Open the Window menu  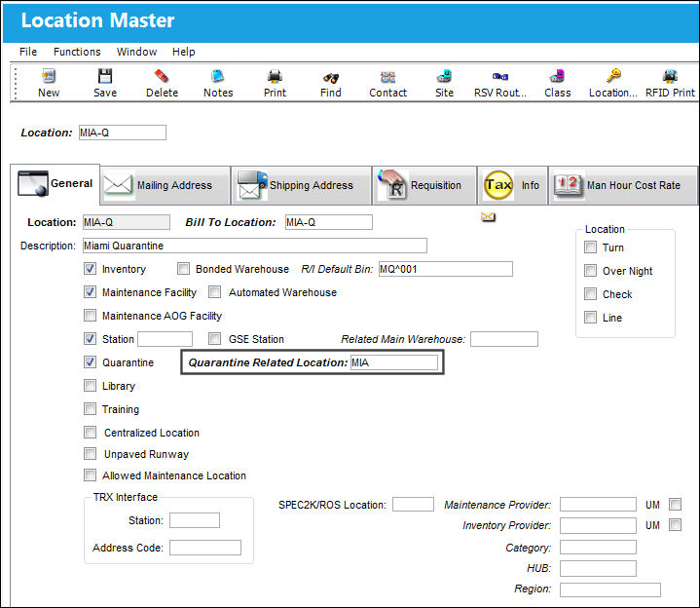(136, 52)
